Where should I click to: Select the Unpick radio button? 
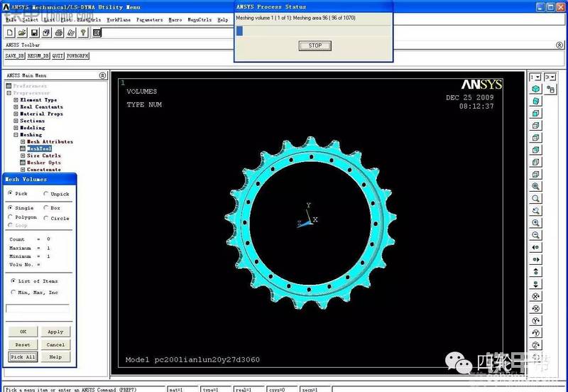45,194
